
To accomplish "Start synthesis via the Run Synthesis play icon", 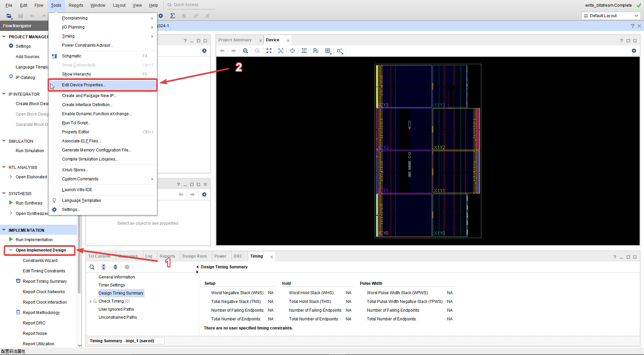I will click(x=10, y=203).
